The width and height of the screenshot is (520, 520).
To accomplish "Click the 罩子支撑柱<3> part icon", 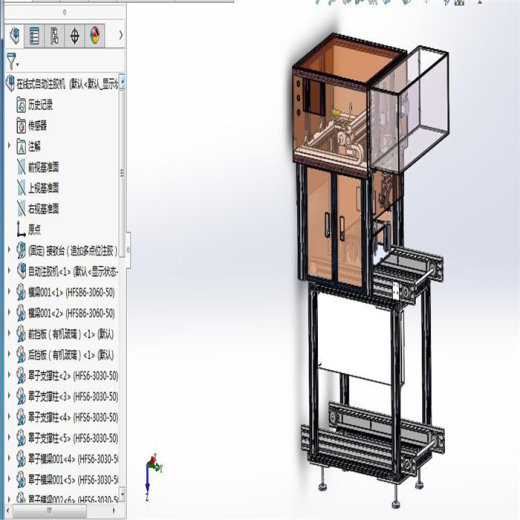I will (x=21, y=396).
